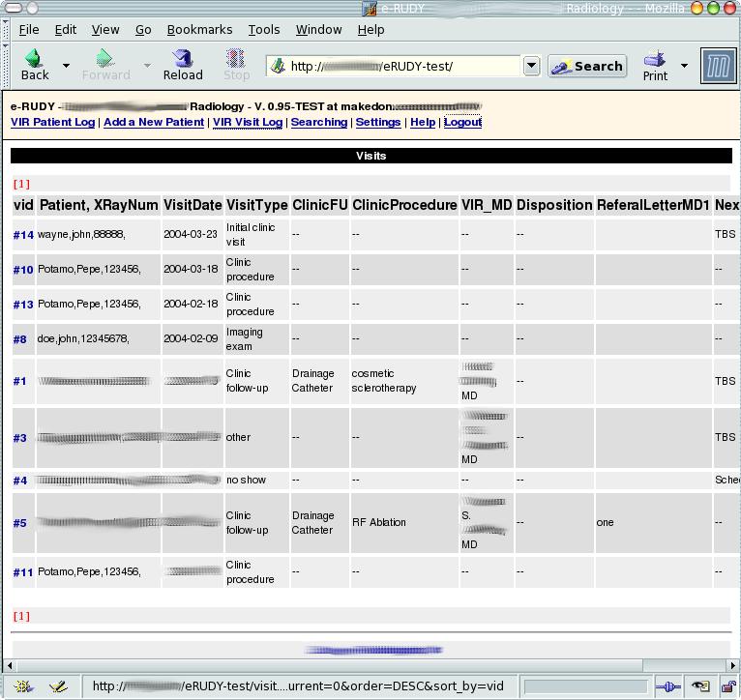Open visit #13 link

(x=23, y=305)
